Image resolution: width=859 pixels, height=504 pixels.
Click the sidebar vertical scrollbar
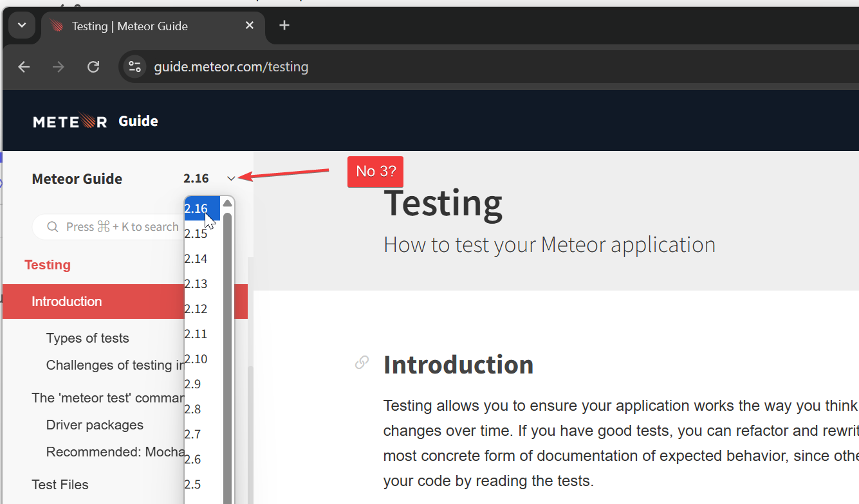click(251, 435)
